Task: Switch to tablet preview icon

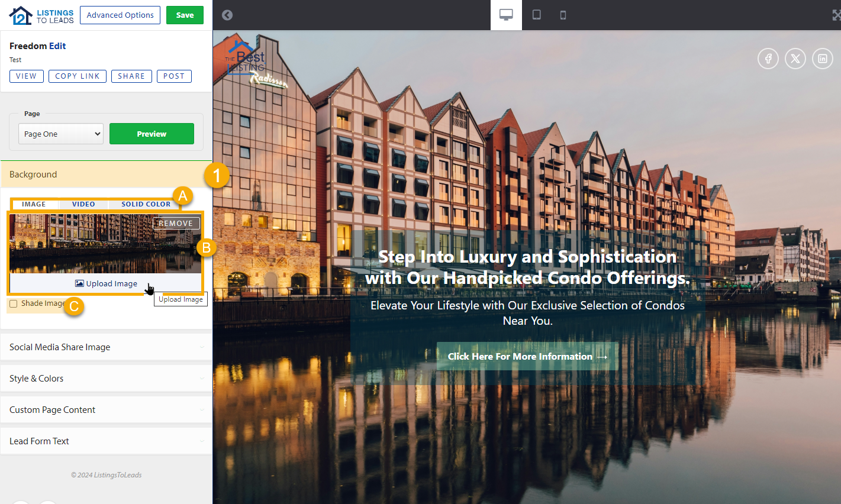Action: click(x=536, y=15)
